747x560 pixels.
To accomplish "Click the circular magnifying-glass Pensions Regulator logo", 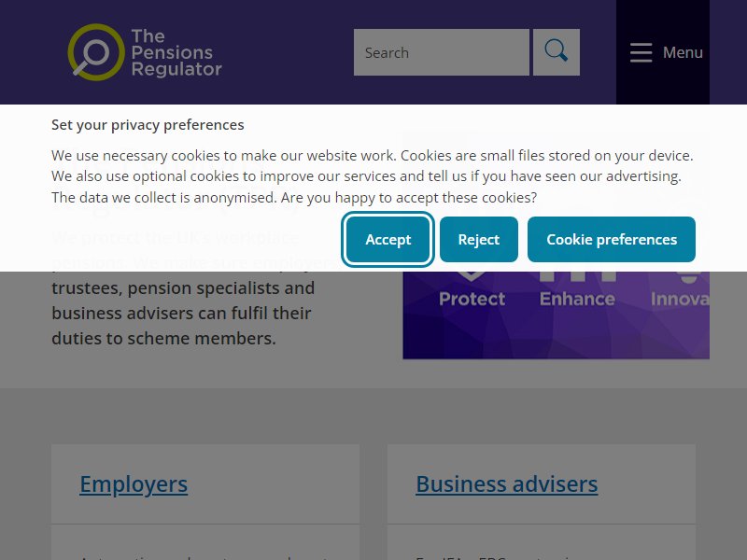I will click(x=96, y=52).
